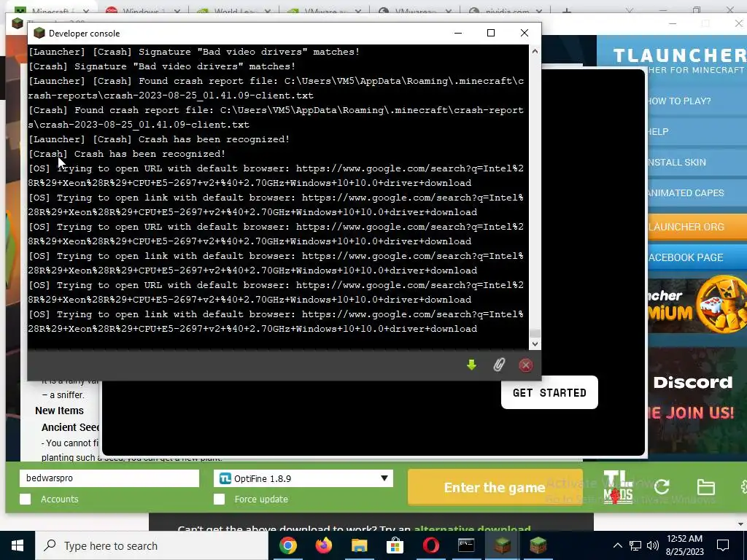Click the volume speaker icon in tray

pyautogui.click(x=653, y=545)
